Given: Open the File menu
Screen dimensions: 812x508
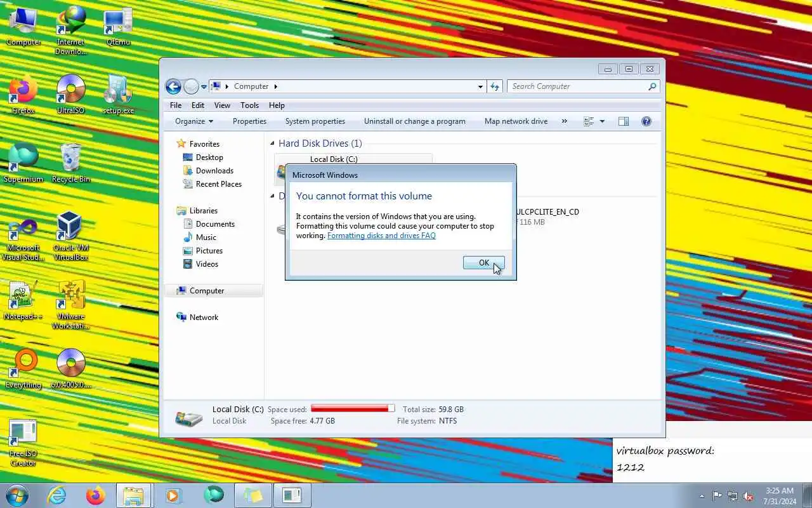Looking at the screenshot, I should 176,105.
